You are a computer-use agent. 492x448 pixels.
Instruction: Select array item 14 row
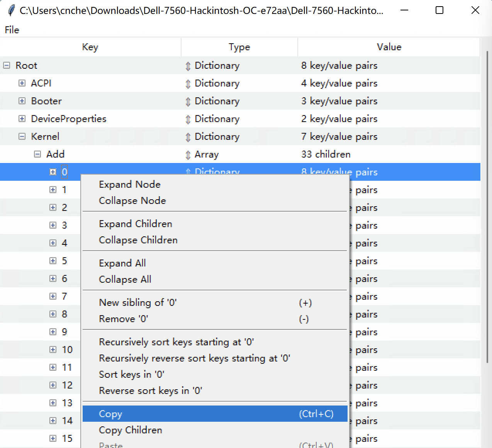coord(67,421)
